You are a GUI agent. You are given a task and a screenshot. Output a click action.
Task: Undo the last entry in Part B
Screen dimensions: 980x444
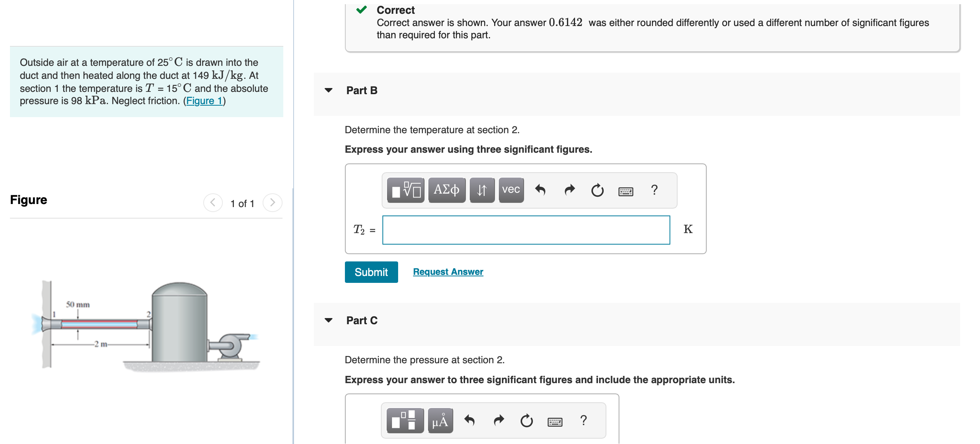pyautogui.click(x=542, y=190)
